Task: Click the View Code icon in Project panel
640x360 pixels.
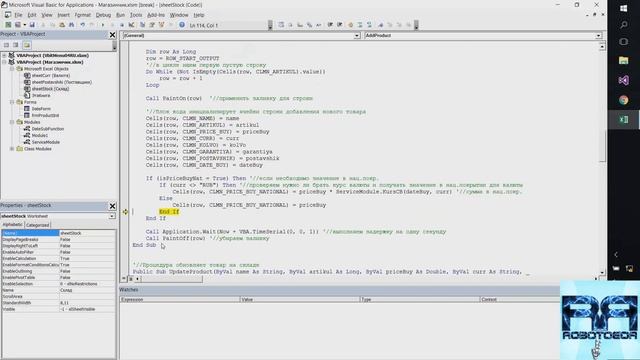Action: point(7,45)
